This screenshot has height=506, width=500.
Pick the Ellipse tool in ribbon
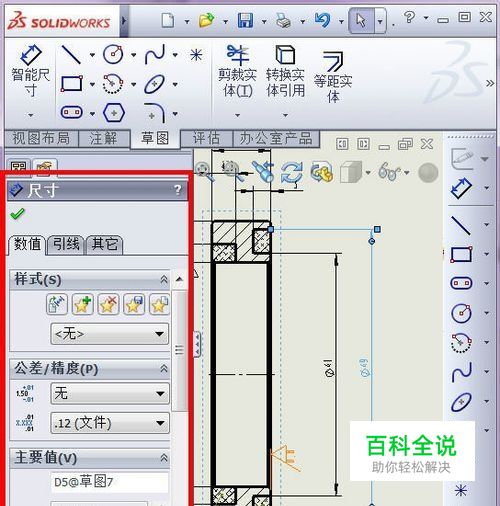pyautogui.click(x=154, y=84)
